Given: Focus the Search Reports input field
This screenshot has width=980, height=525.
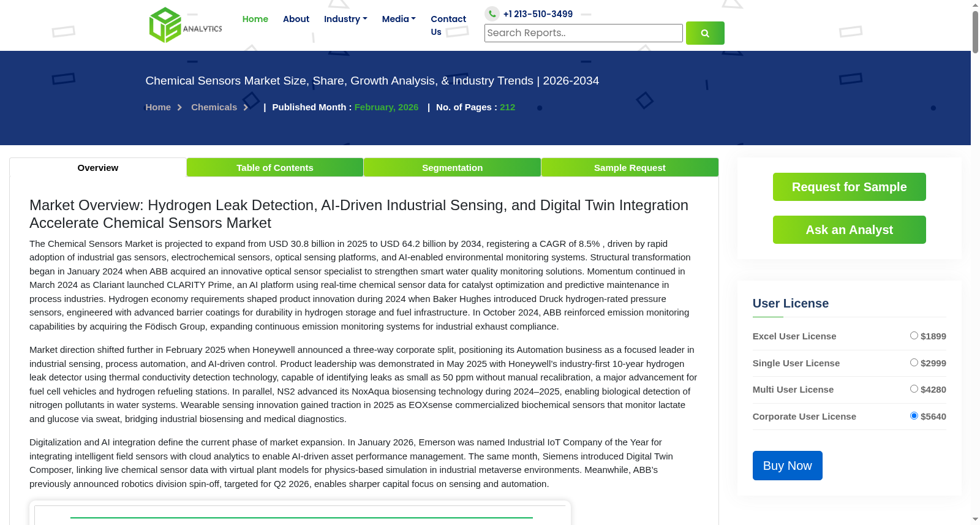Looking at the screenshot, I should tap(584, 33).
